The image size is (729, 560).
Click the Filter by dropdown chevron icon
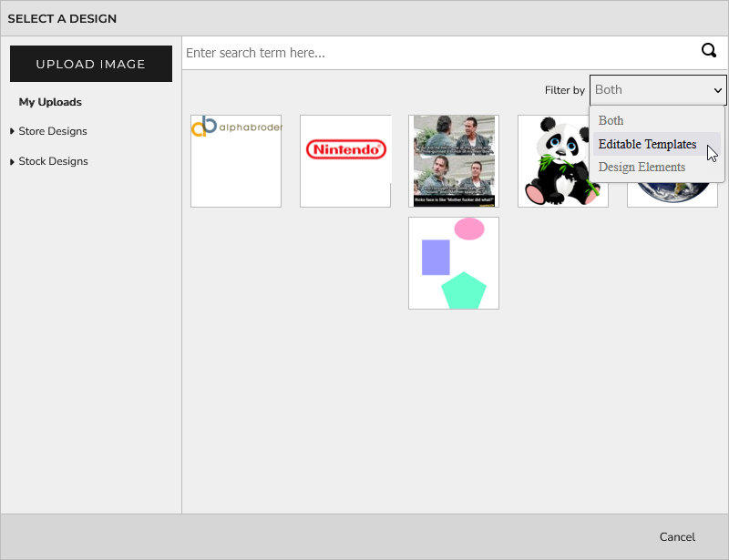pos(716,89)
